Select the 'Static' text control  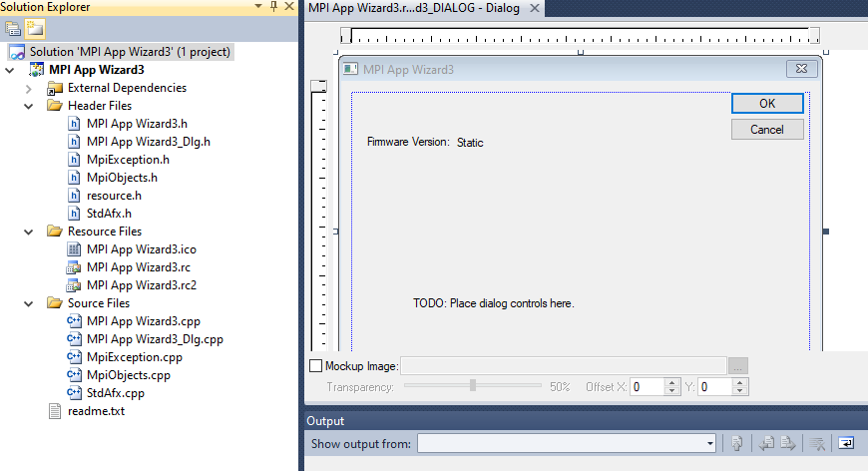tap(470, 143)
